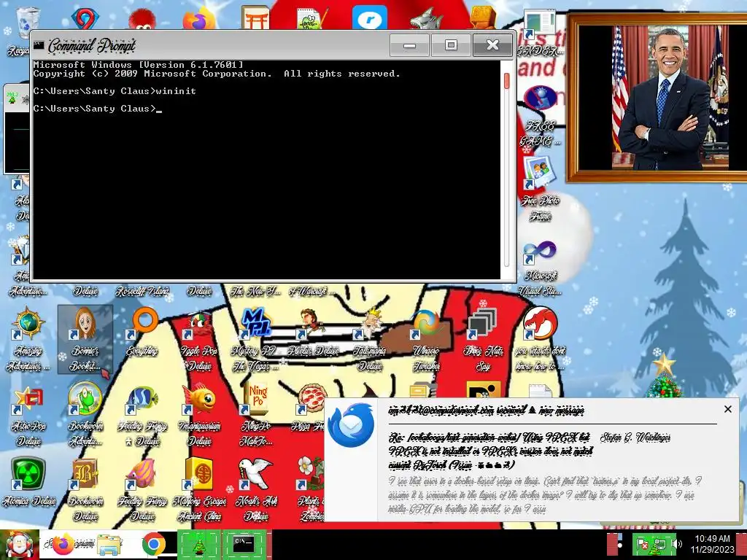Open Bookworm Adventures green worm icon
747x560 pixels.
[85, 415]
